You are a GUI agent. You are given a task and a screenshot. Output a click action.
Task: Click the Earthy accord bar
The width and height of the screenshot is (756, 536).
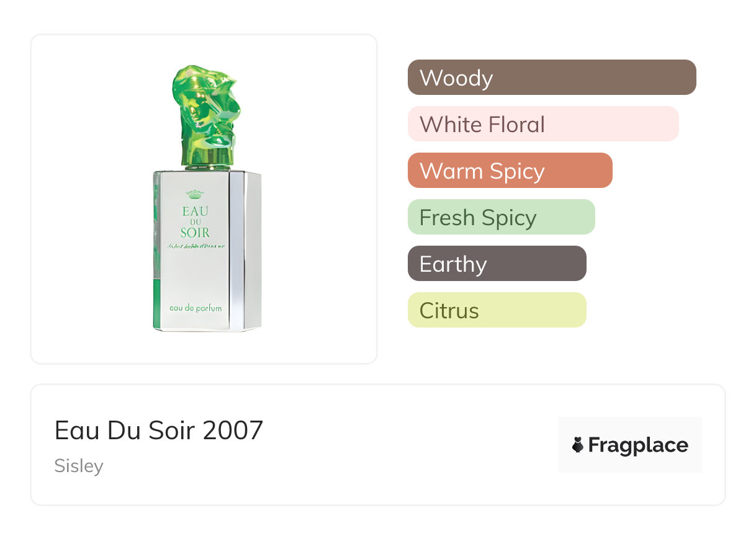pos(497,264)
